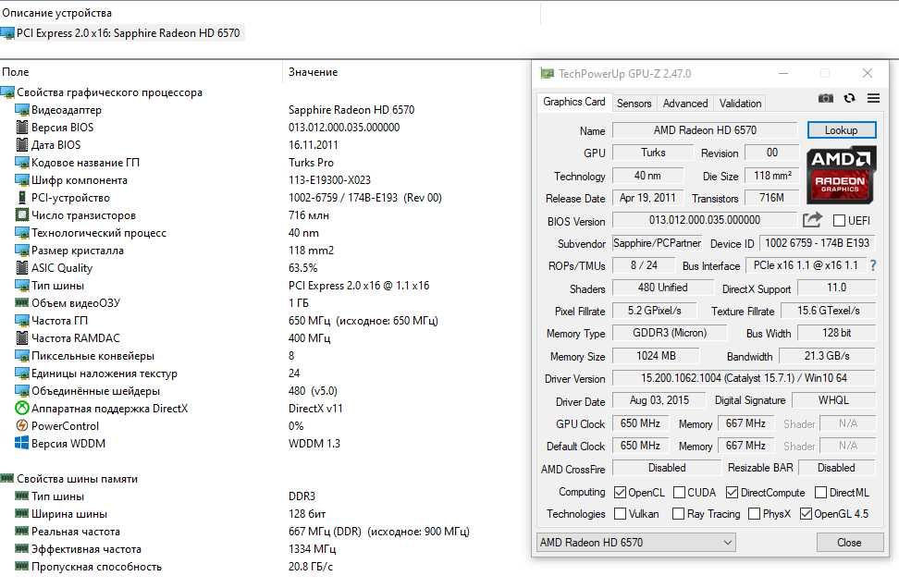899x588 pixels.
Task: Toggle the PhysX checkbox
Action: tap(755, 513)
